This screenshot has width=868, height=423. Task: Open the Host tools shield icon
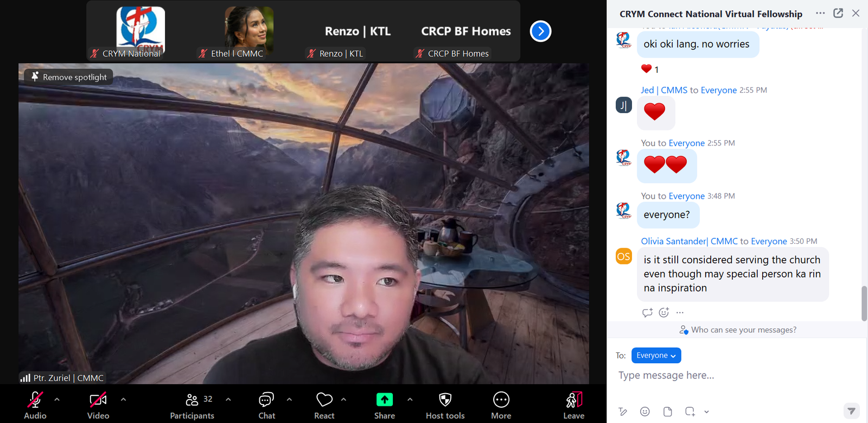point(445,400)
